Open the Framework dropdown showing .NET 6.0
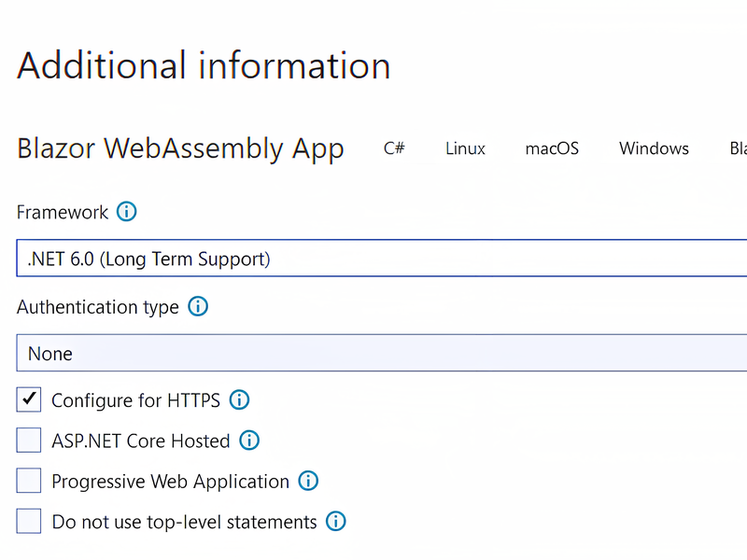 382,259
